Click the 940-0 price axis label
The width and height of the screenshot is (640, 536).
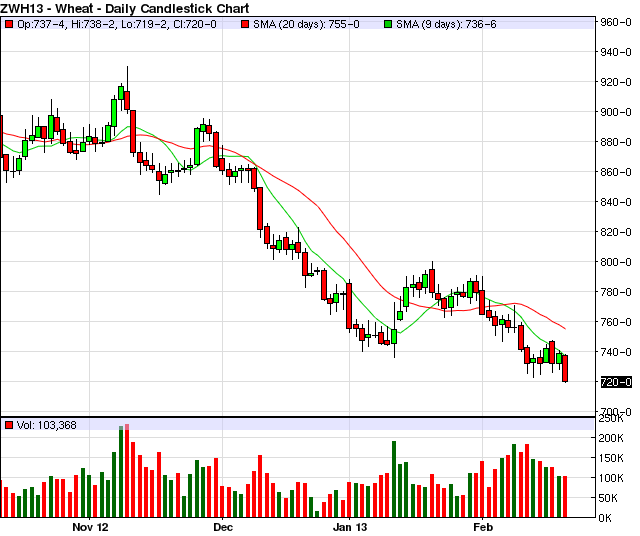[616, 52]
